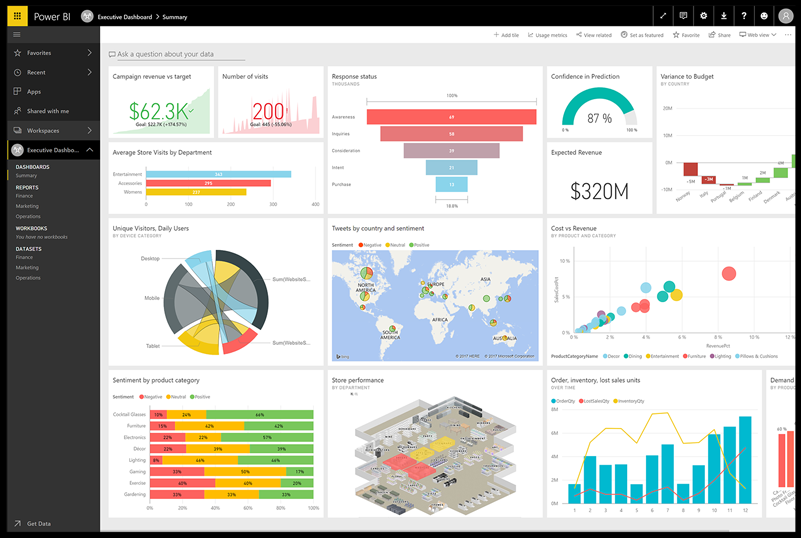Open the Operations report under Reports
Image resolution: width=801 pixels, height=538 pixels.
[28, 216]
